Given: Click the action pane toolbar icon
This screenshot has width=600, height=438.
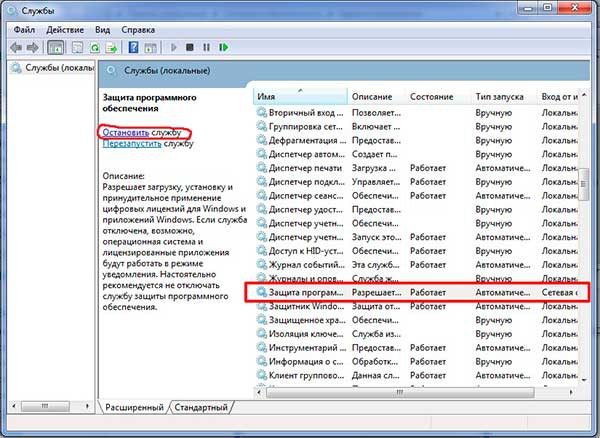Looking at the screenshot, I should [150, 47].
